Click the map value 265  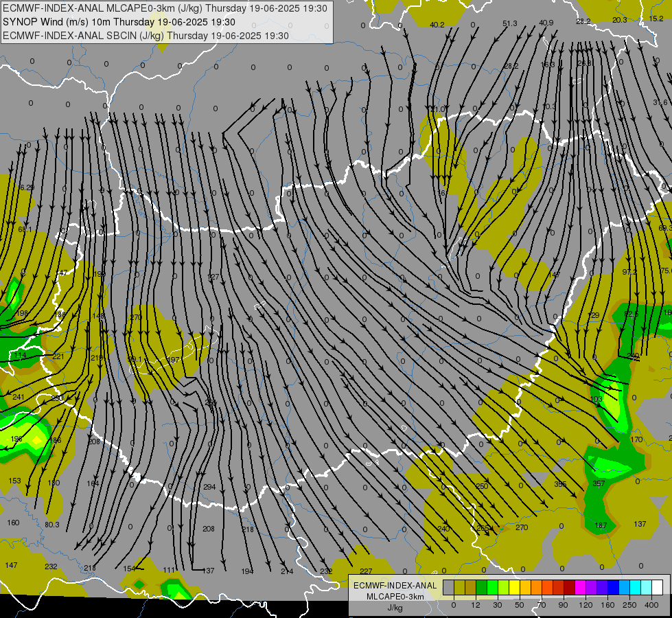pos(483,528)
